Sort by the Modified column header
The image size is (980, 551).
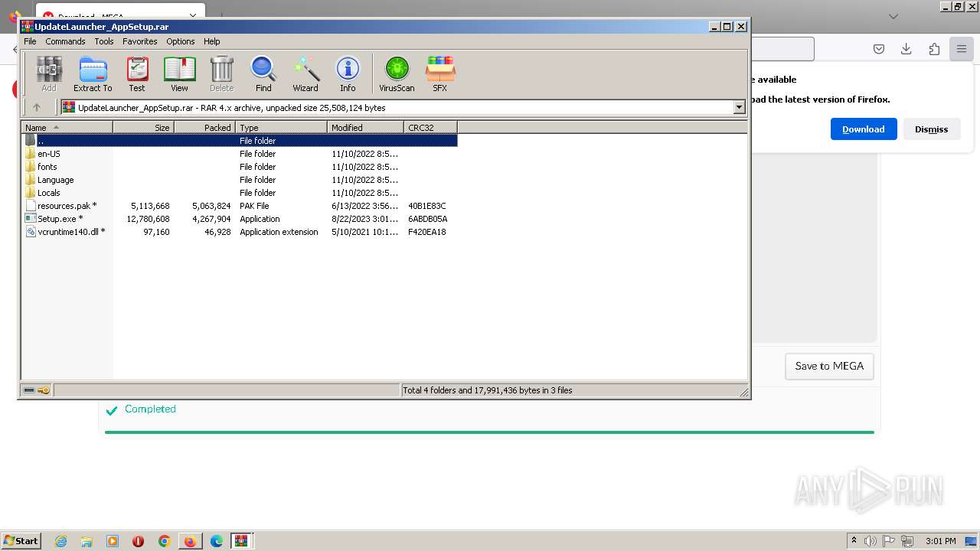365,128
